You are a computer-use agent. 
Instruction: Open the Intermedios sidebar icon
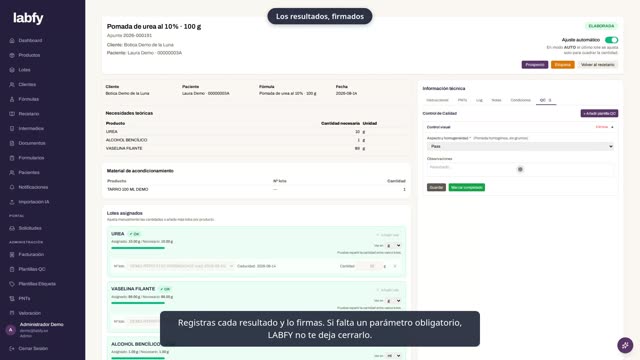[x=12, y=129]
